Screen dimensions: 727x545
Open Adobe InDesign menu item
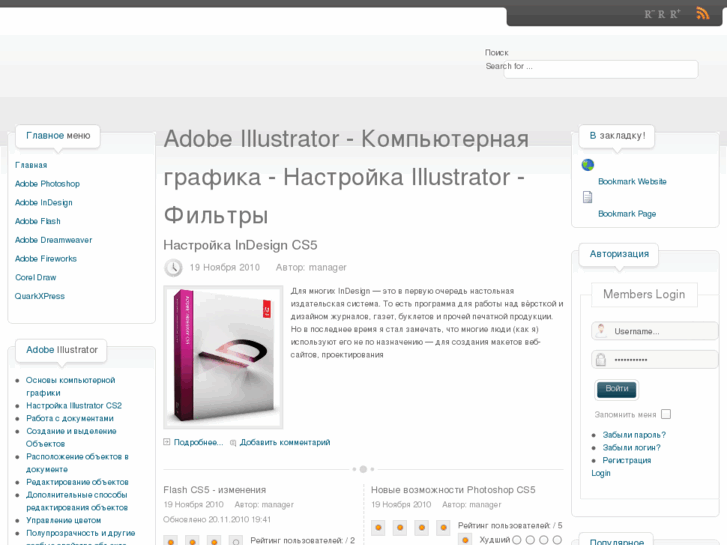[x=44, y=203]
